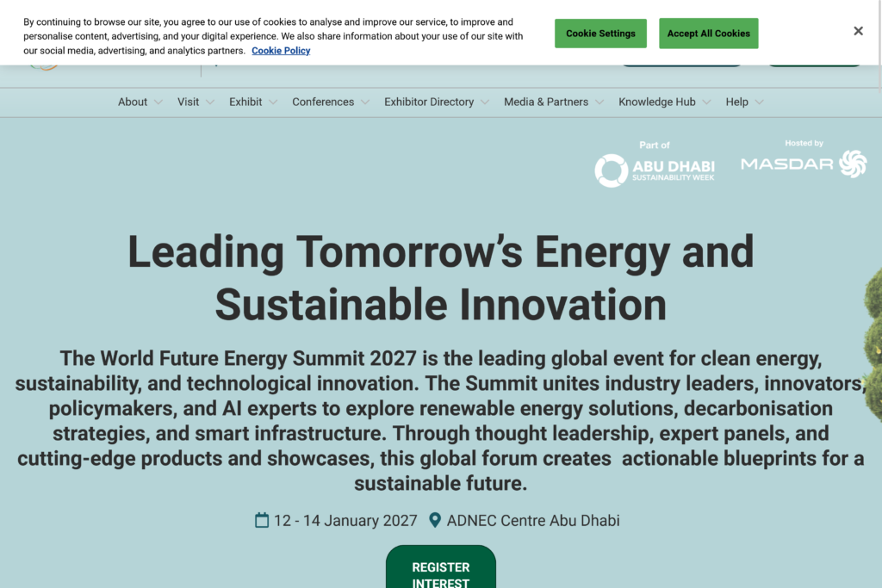The image size is (882, 588).
Task: Expand the About menu chevron
Action: [x=158, y=102]
